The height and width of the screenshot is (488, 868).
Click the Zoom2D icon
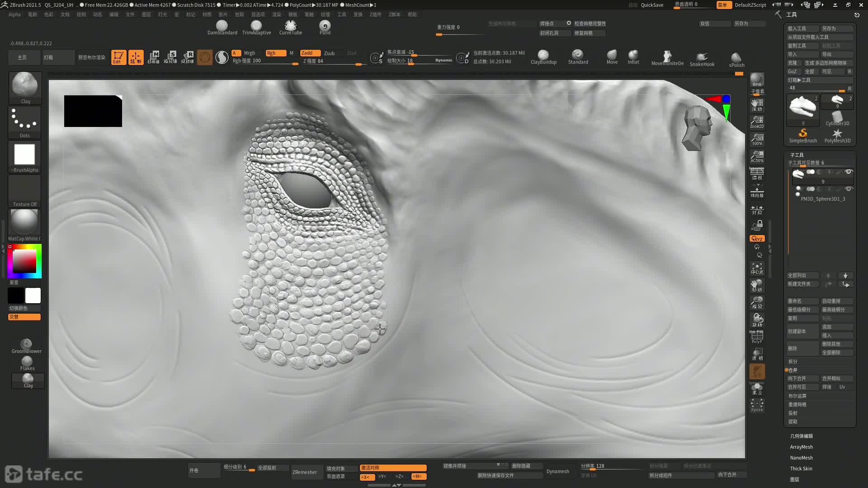(757, 122)
